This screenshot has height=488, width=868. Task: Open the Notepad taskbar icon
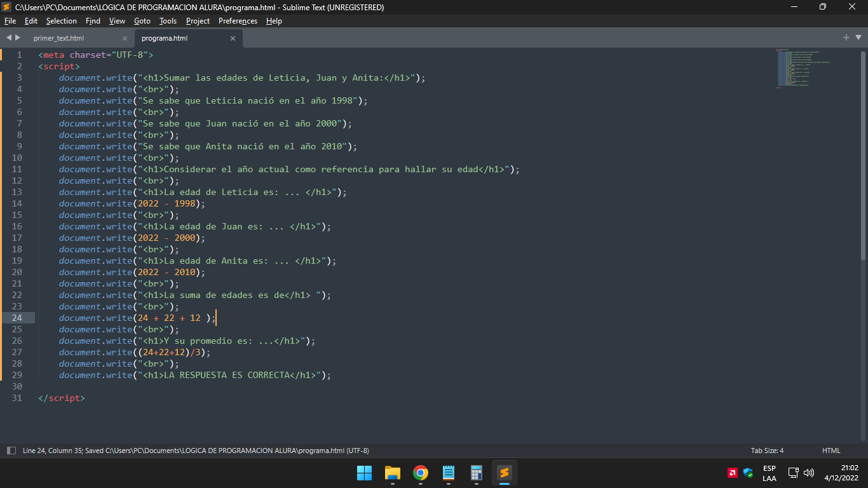point(449,473)
